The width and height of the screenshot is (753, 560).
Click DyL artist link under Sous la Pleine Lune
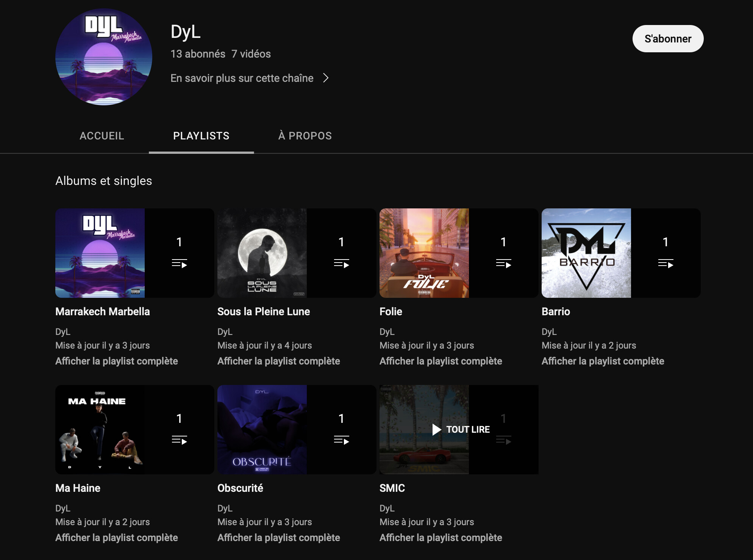pyautogui.click(x=225, y=332)
